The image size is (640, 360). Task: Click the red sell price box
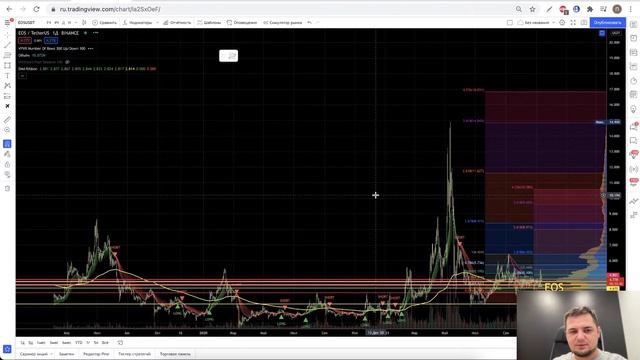25,40
